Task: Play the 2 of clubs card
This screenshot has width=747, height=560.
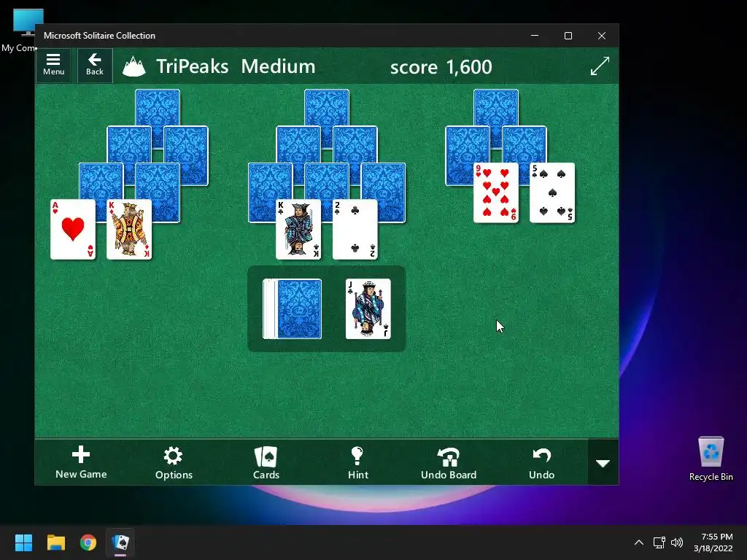Action: click(x=355, y=230)
